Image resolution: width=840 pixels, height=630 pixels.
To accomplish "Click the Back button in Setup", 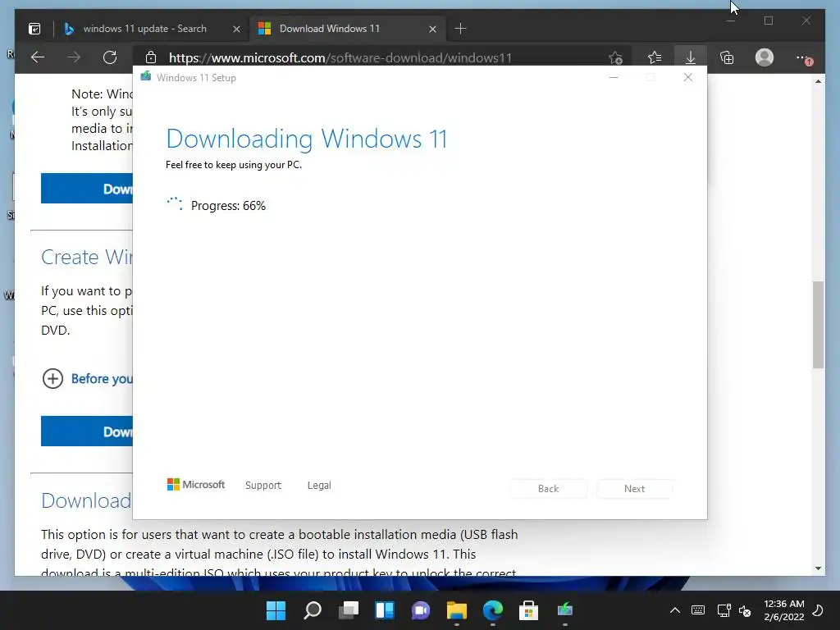I will 549,489.
